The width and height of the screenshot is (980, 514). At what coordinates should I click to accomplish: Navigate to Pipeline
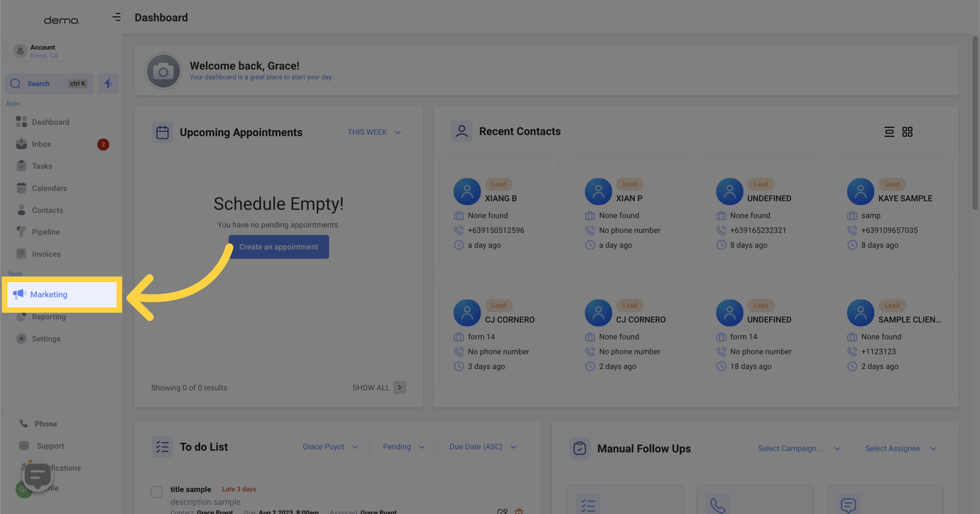point(46,232)
